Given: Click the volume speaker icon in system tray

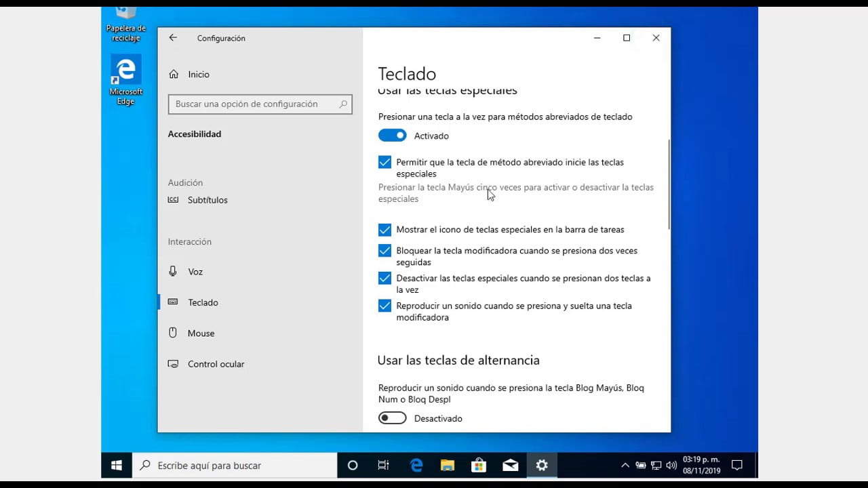Looking at the screenshot, I should click(671, 465).
